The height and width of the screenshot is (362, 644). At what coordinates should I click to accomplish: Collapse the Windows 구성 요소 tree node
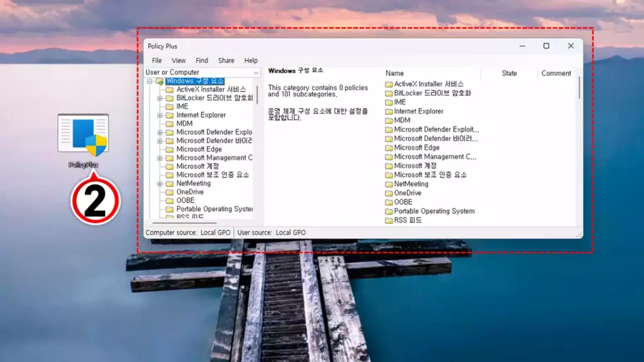click(x=150, y=81)
